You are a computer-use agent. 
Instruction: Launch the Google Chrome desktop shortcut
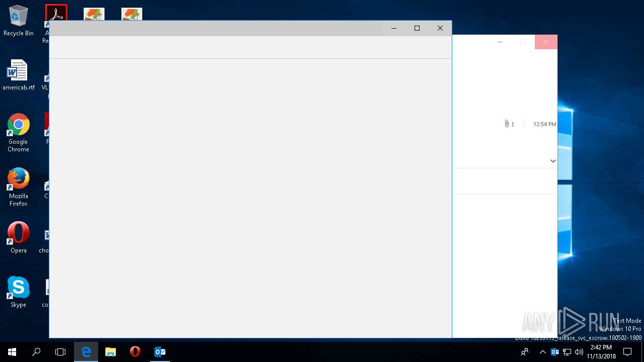[x=18, y=133]
